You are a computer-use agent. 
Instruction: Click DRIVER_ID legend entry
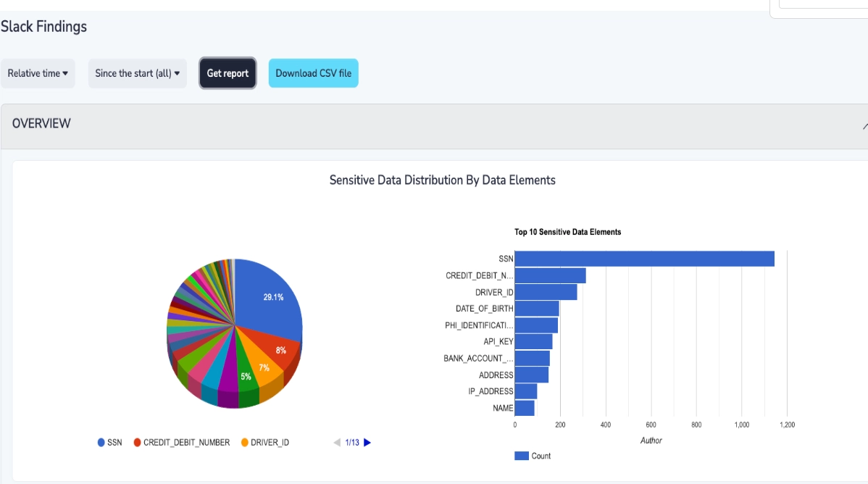pos(265,443)
